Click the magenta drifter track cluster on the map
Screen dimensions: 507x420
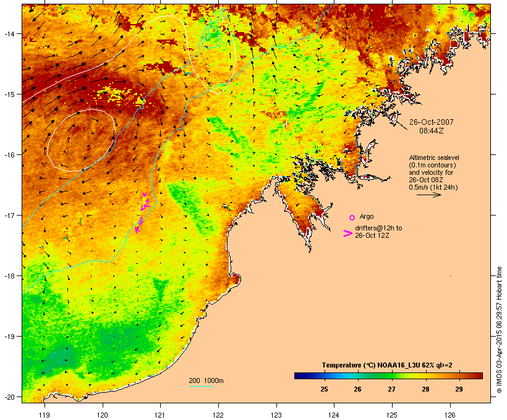pyautogui.click(x=142, y=212)
